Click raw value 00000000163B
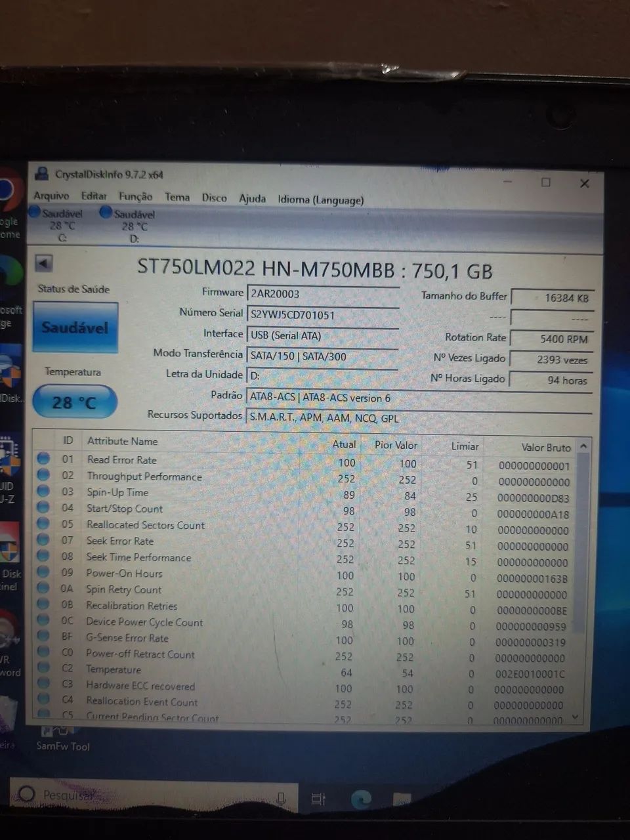 pyautogui.click(x=532, y=579)
